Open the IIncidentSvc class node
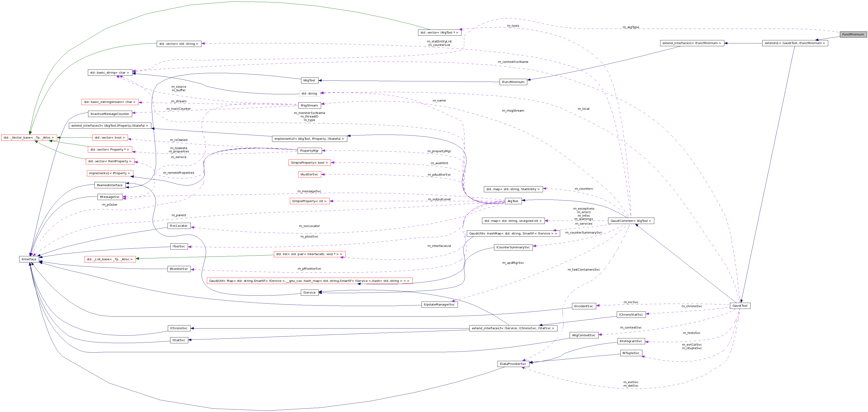Screen dimensions: 868x412 (x=584, y=306)
